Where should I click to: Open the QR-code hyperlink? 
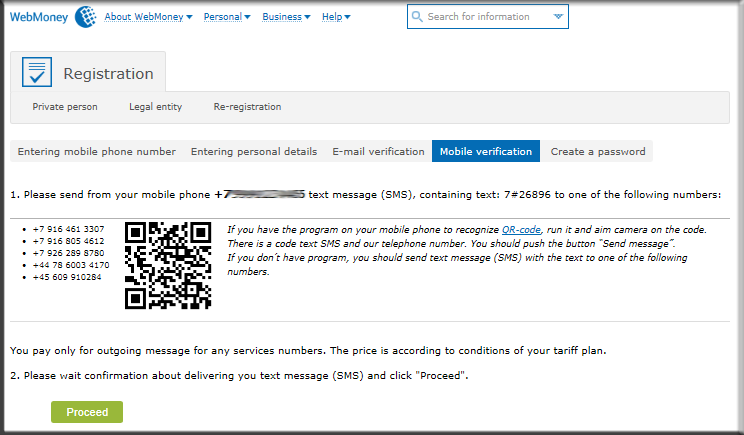[x=521, y=230]
